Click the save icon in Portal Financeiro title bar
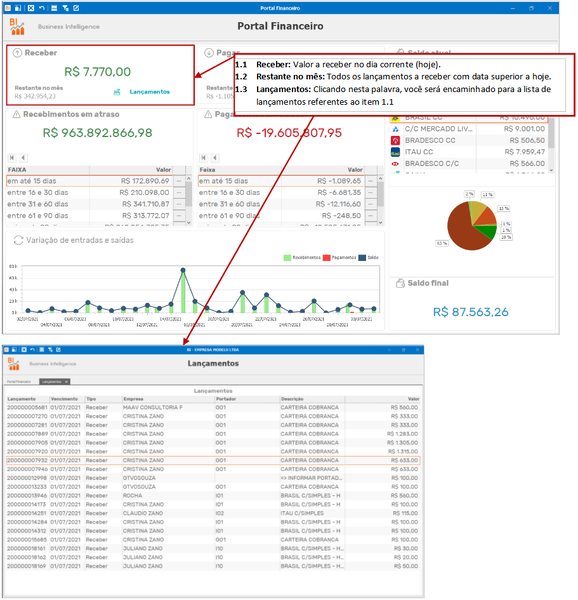578x600 pixels. coord(18,8)
